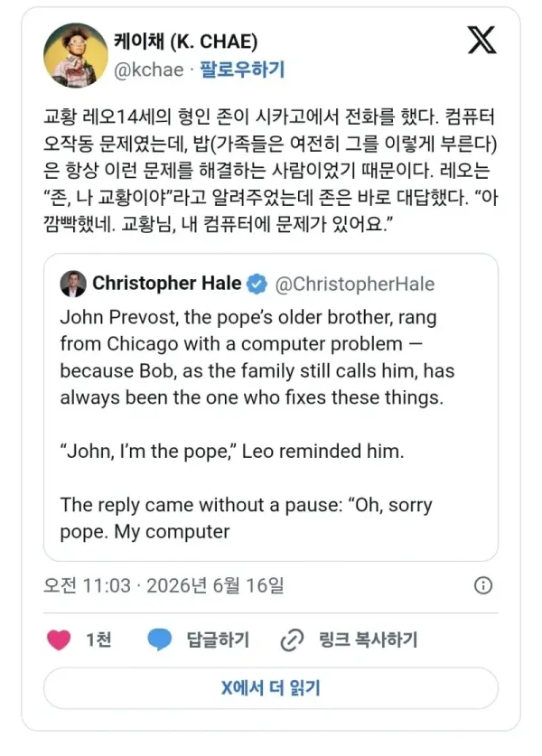Click the Korean tweet body text
This screenshot has width=542, height=756.
click(270, 170)
